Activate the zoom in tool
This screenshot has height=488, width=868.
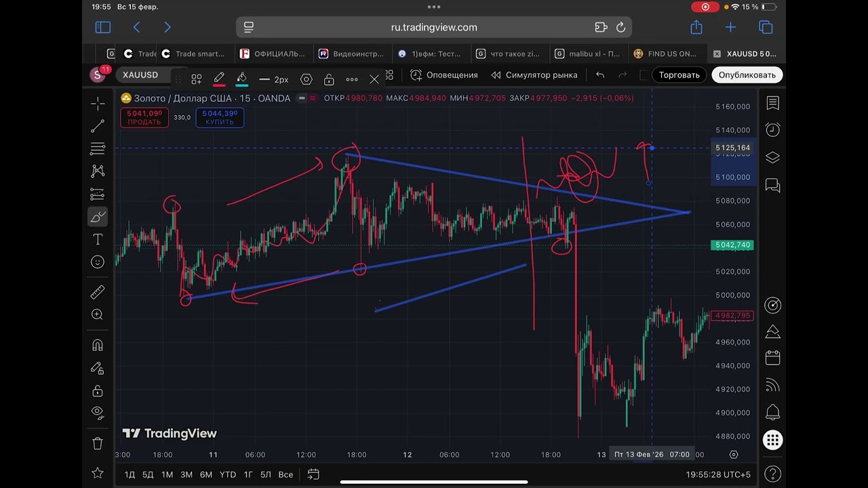(x=98, y=314)
